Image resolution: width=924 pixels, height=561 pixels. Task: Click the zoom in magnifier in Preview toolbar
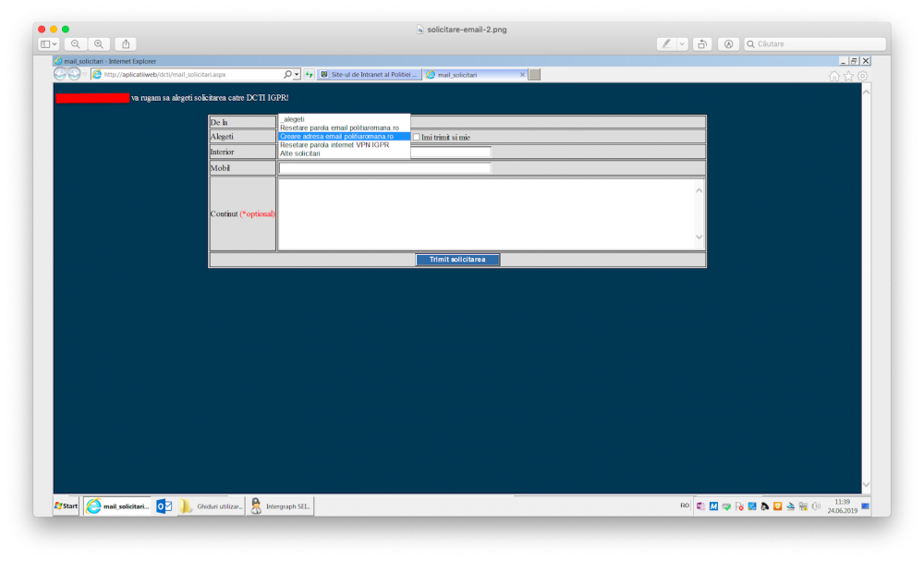(x=98, y=44)
